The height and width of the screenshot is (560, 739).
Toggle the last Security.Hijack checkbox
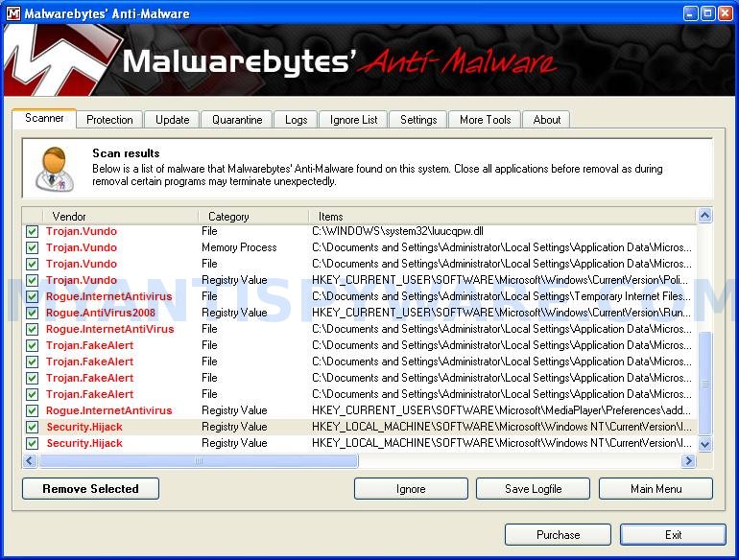[x=32, y=443]
